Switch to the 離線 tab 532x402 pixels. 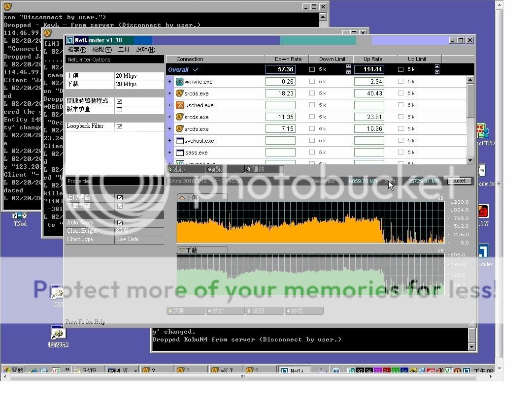pyautogui.click(x=225, y=169)
